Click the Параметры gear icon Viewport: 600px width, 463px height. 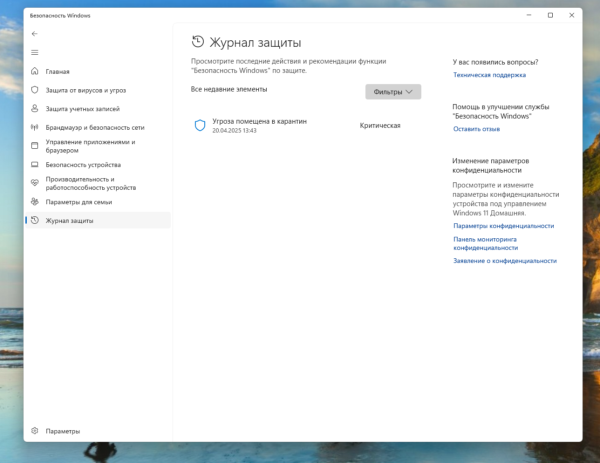pyautogui.click(x=34, y=431)
